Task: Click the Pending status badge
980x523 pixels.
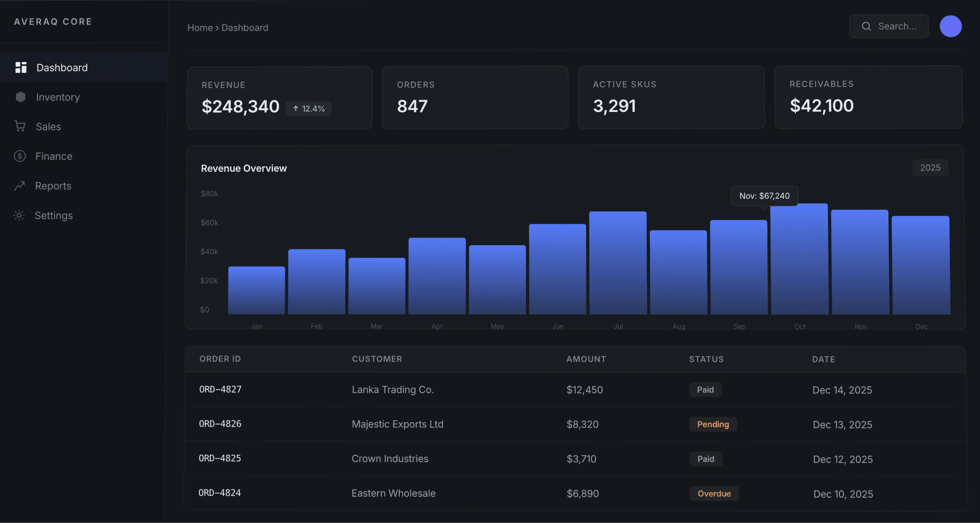Action: click(x=713, y=424)
